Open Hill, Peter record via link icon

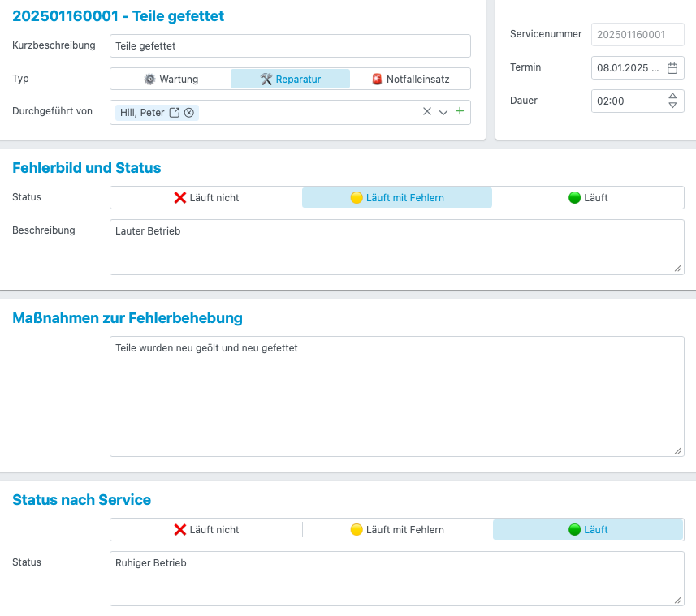tap(174, 113)
